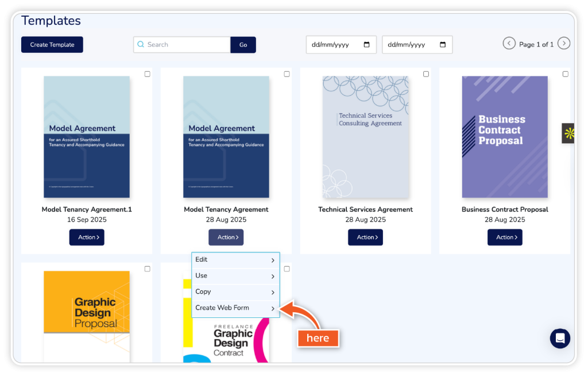Click the search magnifier icon

[x=141, y=45]
